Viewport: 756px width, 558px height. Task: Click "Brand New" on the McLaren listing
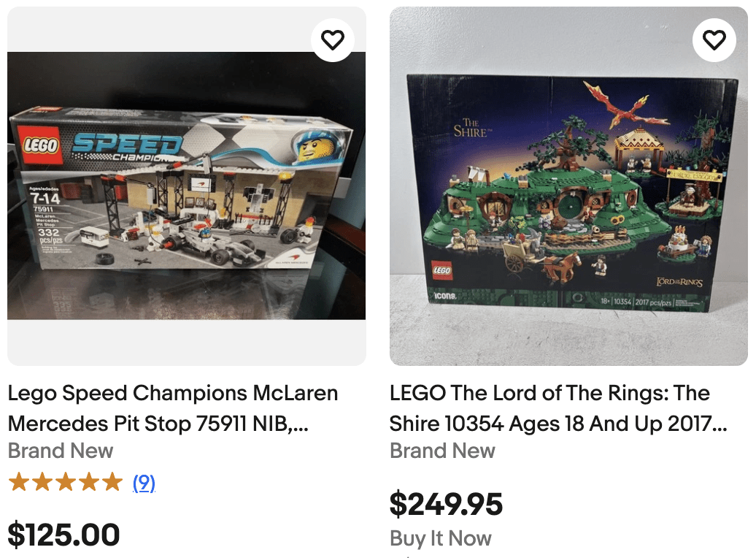61,451
